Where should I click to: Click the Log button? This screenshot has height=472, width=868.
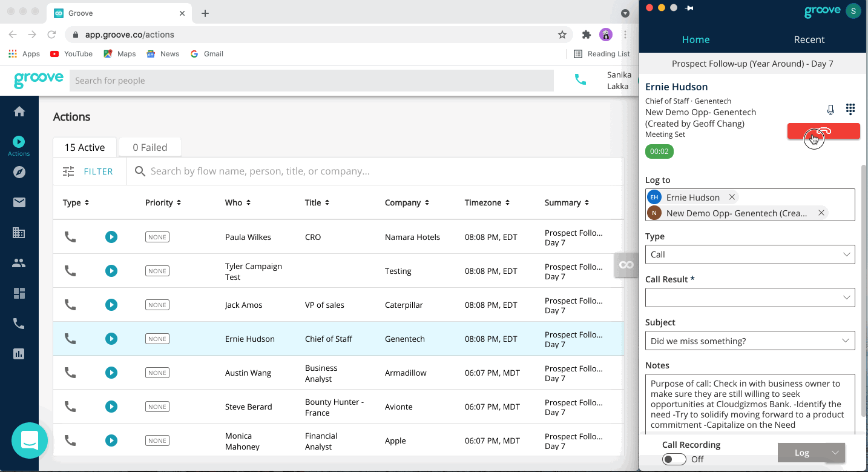point(802,453)
